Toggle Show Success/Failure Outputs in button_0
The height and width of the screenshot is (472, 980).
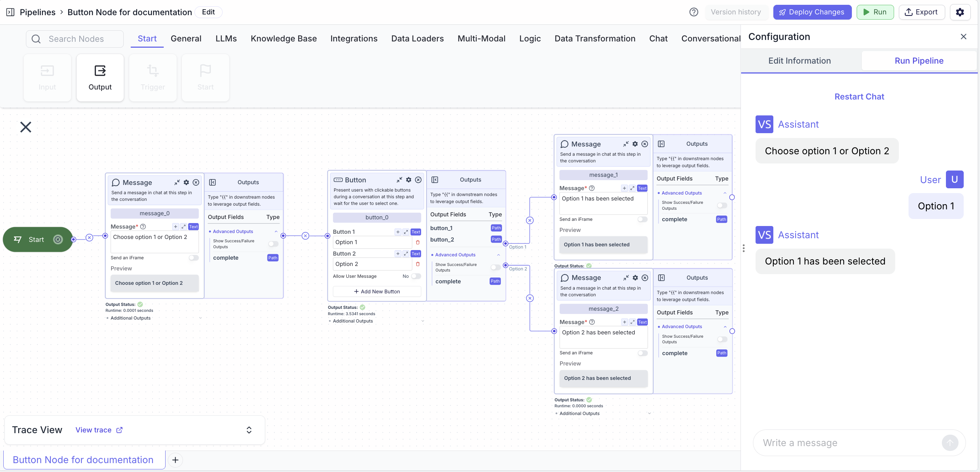pos(495,267)
